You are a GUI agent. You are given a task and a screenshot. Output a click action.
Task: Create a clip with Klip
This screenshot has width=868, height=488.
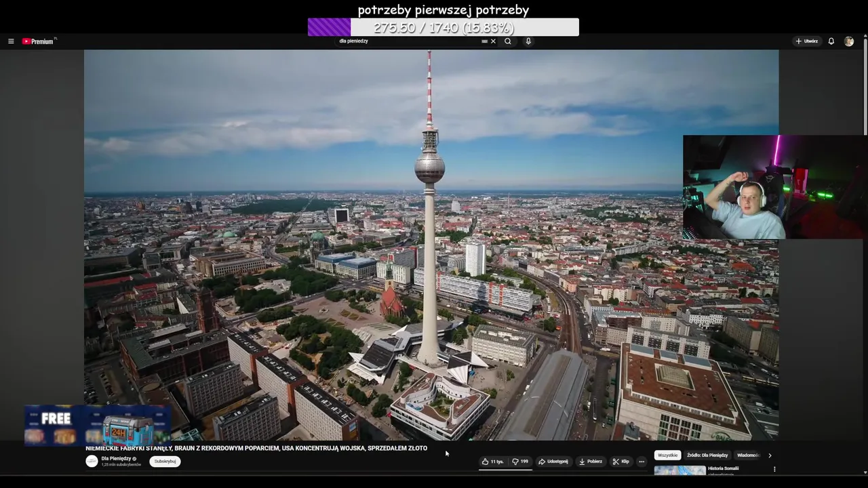click(x=620, y=462)
